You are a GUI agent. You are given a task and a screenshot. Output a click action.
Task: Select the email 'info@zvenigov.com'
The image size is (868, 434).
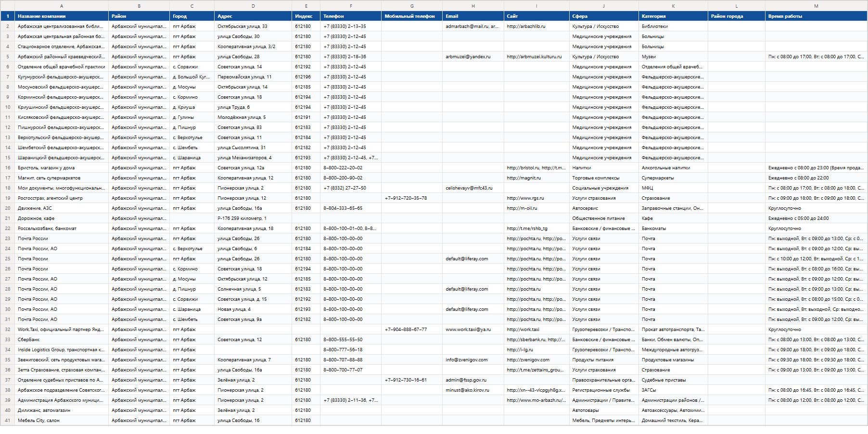click(x=473, y=360)
